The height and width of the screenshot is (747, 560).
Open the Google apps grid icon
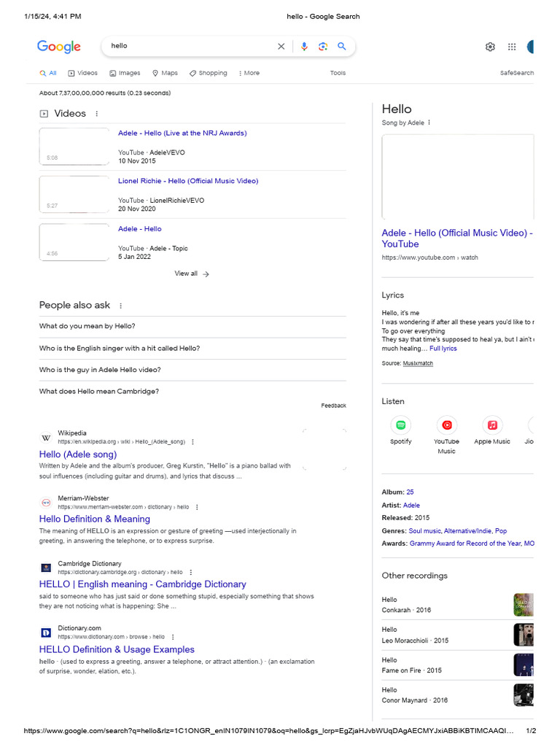(512, 47)
